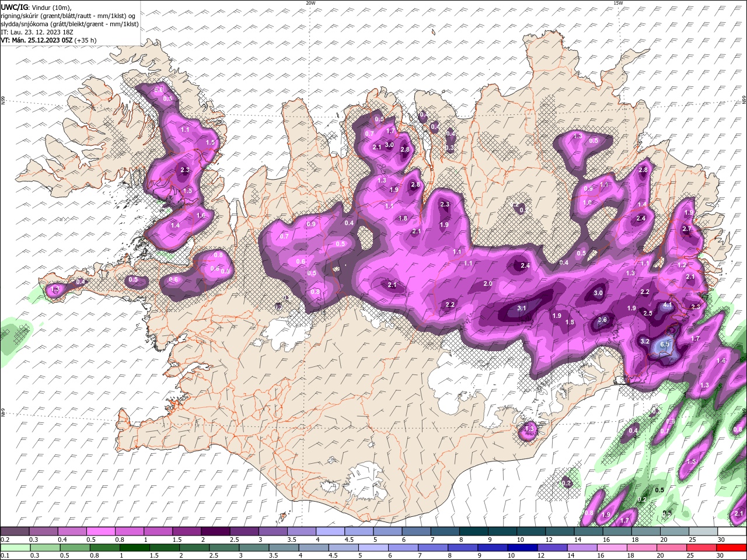Pick the 25 swatch on bottom red scale
The width and height of the screenshot is (747, 560).
pos(701,548)
